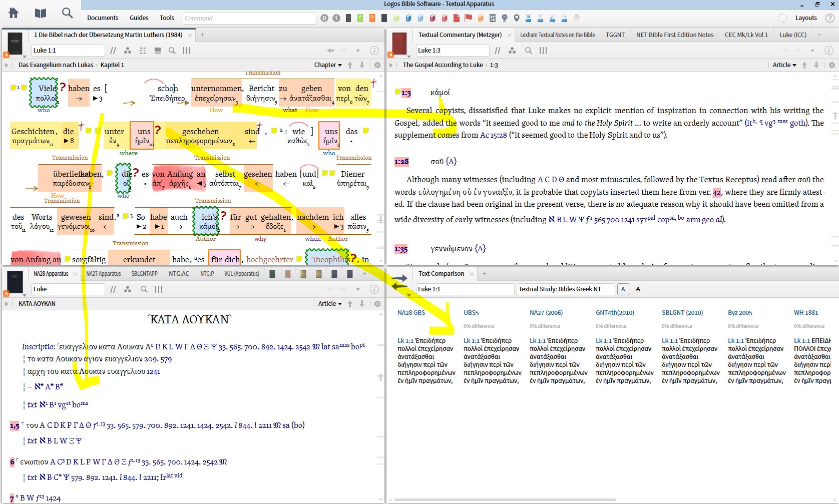Open the NA28 GBS column header
This screenshot has height=504, width=839.
[411, 313]
